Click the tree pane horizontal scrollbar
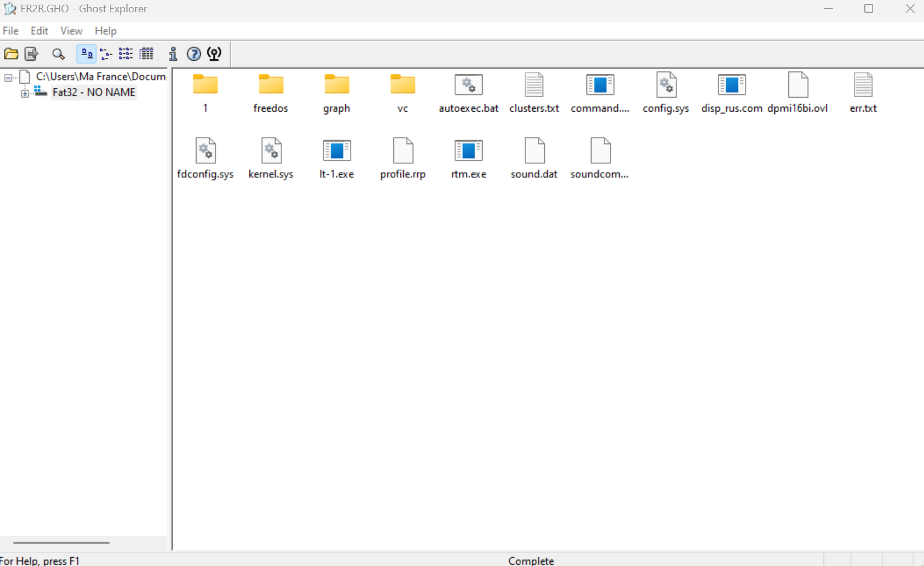Viewport: 924px width, 566px height. pos(61,543)
